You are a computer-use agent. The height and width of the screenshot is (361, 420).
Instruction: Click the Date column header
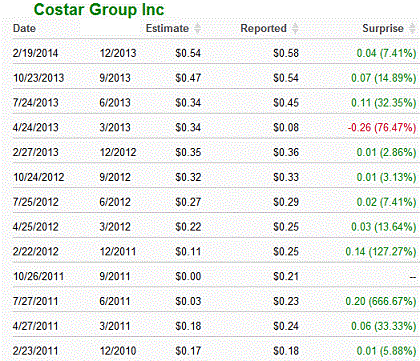[x=24, y=28]
